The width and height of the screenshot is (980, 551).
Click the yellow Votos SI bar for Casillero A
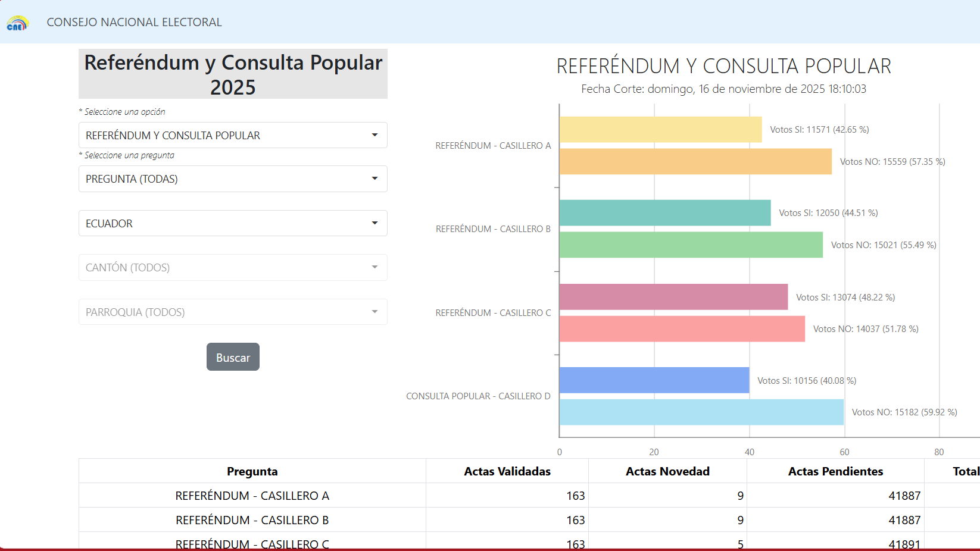pyautogui.click(x=660, y=130)
